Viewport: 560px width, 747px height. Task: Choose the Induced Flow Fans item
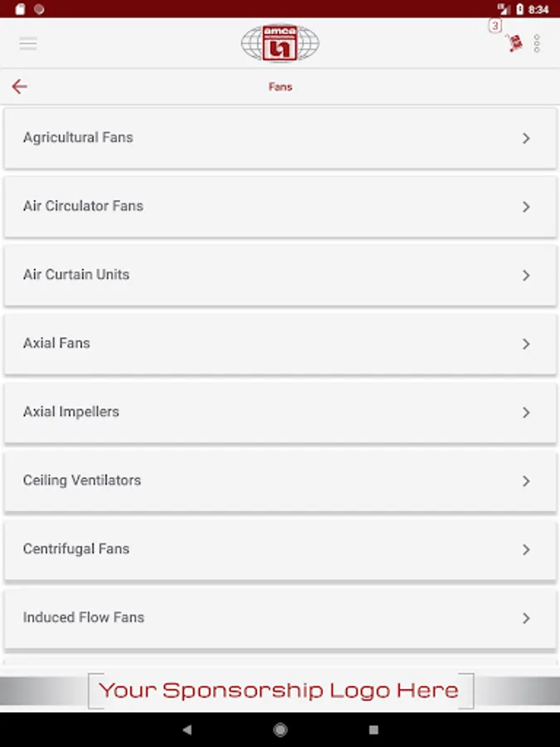[x=84, y=618]
